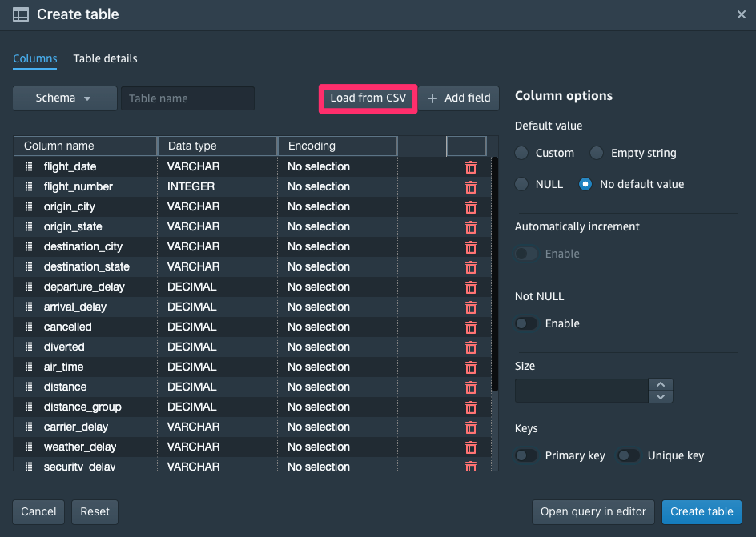Click Load from CSV button
756x537 pixels.
pos(368,98)
